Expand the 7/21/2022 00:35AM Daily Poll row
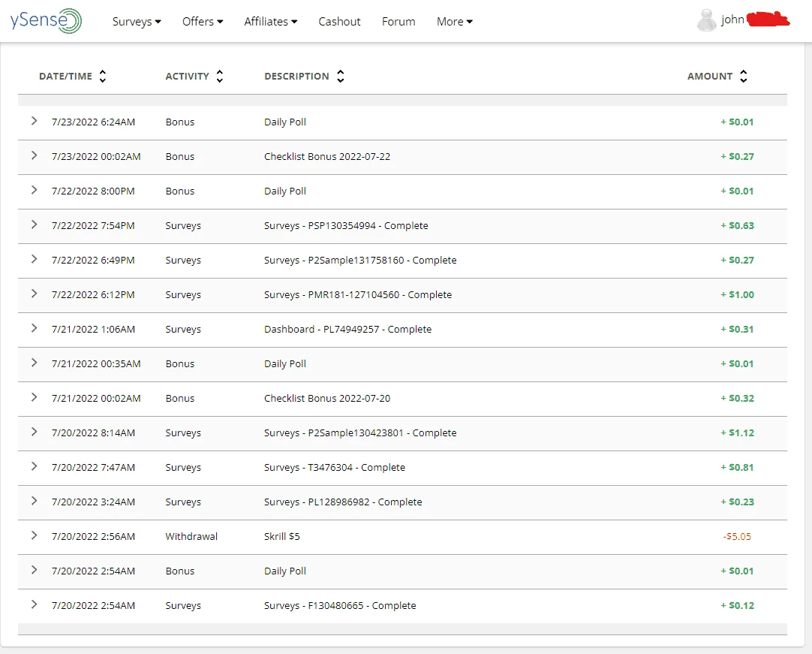This screenshot has height=654, width=812. [35, 363]
